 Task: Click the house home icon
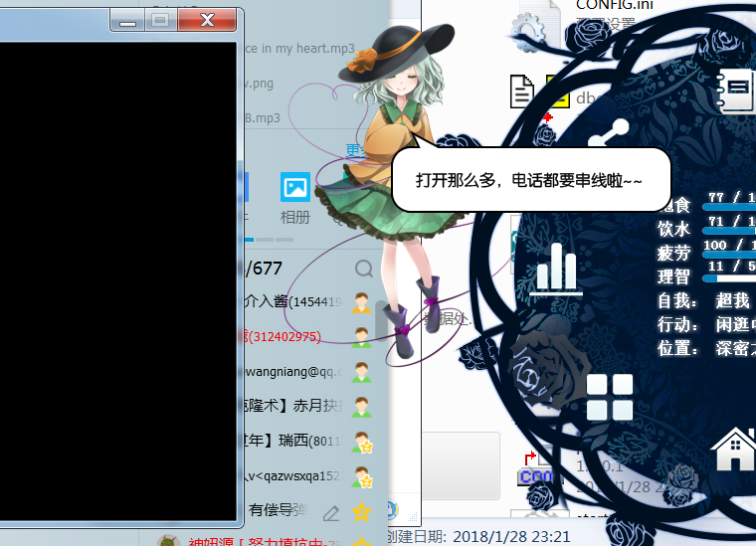(x=735, y=450)
